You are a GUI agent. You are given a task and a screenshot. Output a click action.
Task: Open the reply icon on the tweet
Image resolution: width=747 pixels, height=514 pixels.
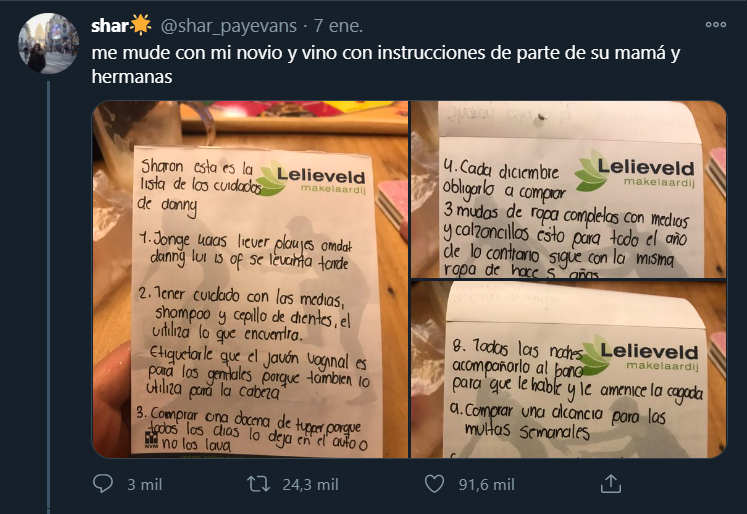click(x=102, y=484)
